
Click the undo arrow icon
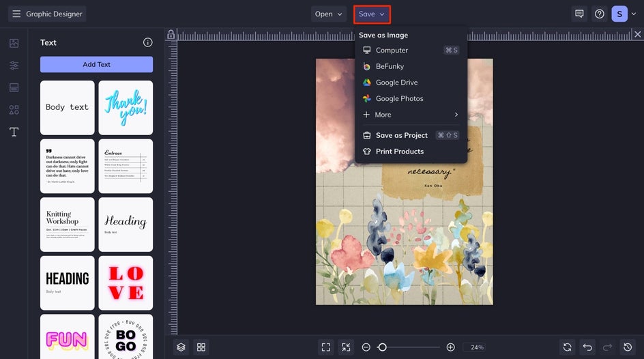pyautogui.click(x=587, y=347)
